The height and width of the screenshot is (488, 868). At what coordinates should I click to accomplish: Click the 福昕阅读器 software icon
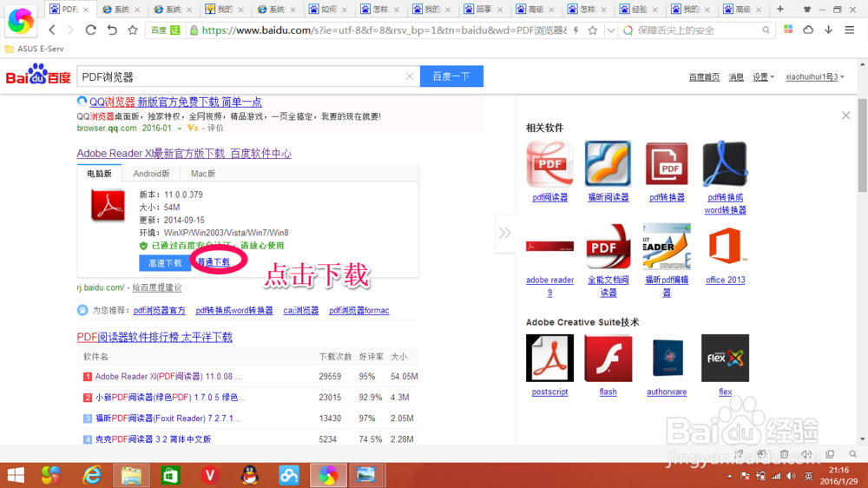tap(608, 164)
